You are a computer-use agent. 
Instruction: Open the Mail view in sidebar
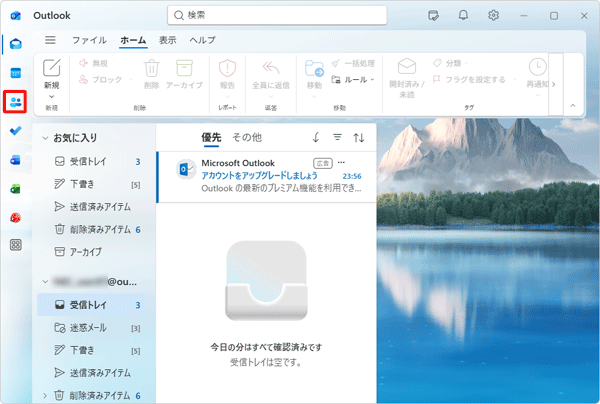click(16, 44)
